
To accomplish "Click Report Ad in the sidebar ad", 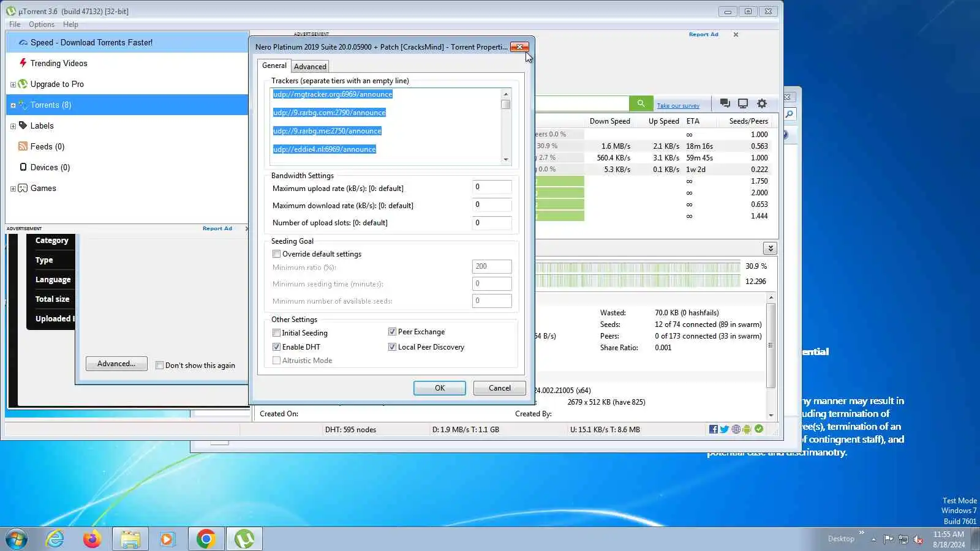I will (x=217, y=228).
